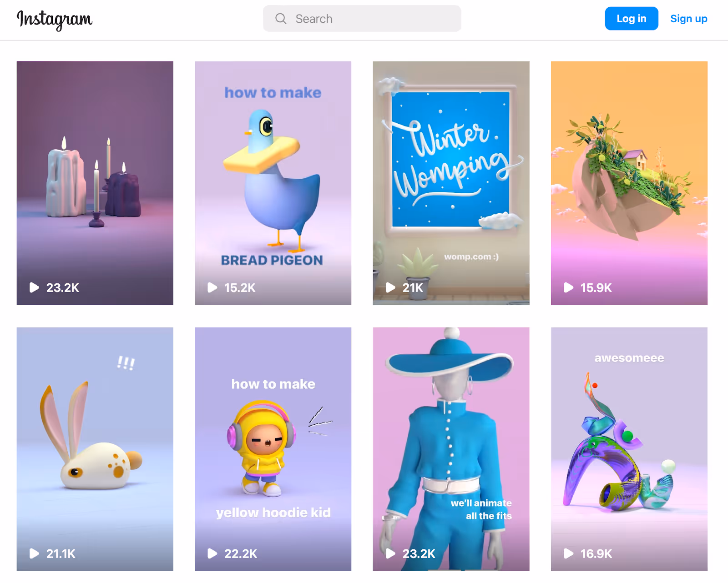Open the floating island house thumbnail

[x=629, y=183]
